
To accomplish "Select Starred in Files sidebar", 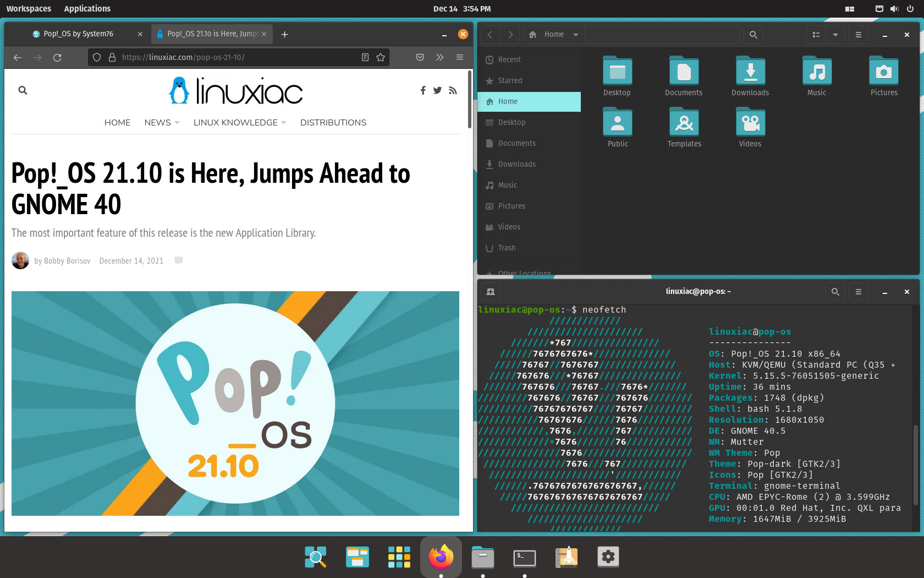I will tap(529, 80).
